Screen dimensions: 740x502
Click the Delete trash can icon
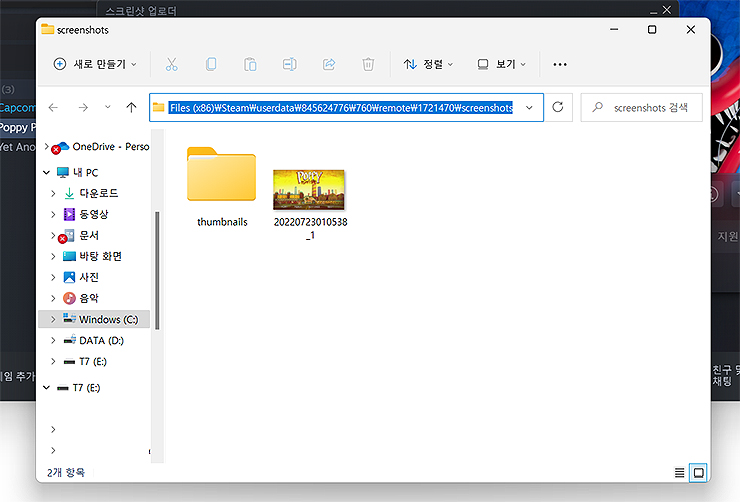coord(368,64)
